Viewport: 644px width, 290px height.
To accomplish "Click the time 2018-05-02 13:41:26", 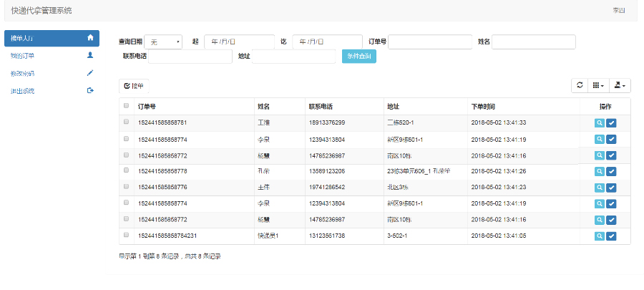I will click(499, 171).
